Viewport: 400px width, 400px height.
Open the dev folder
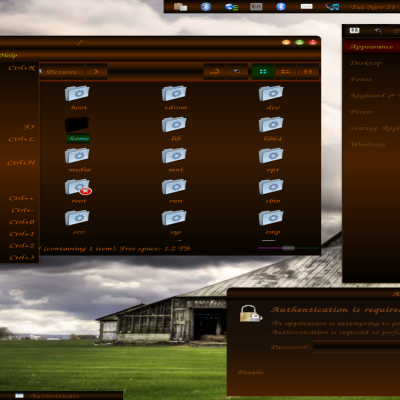point(271,97)
